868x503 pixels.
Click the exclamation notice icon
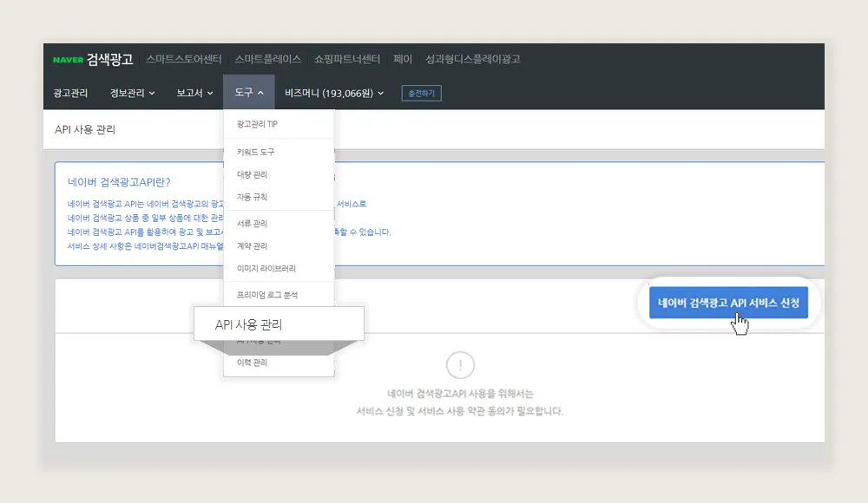click(460, 365)
